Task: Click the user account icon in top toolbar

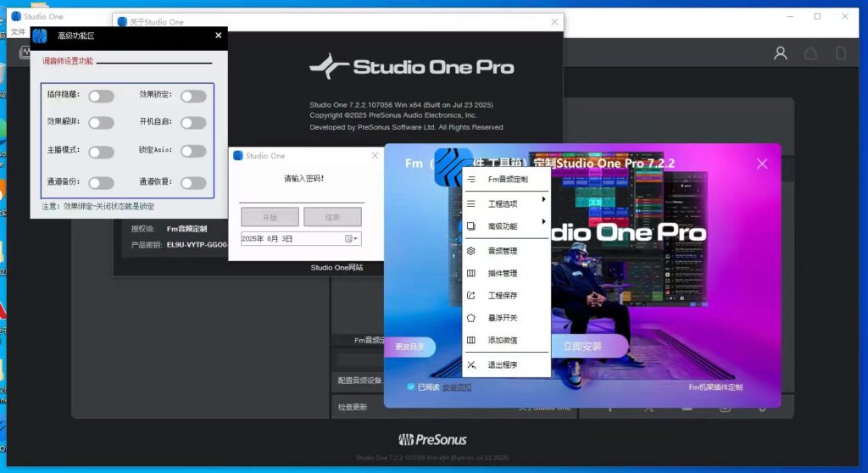Action: point(781,53)
